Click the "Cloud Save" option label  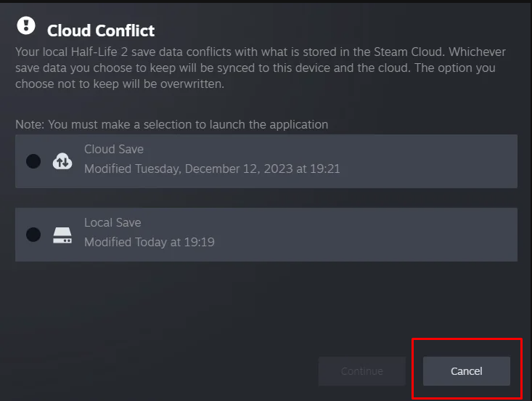[114, 149]
